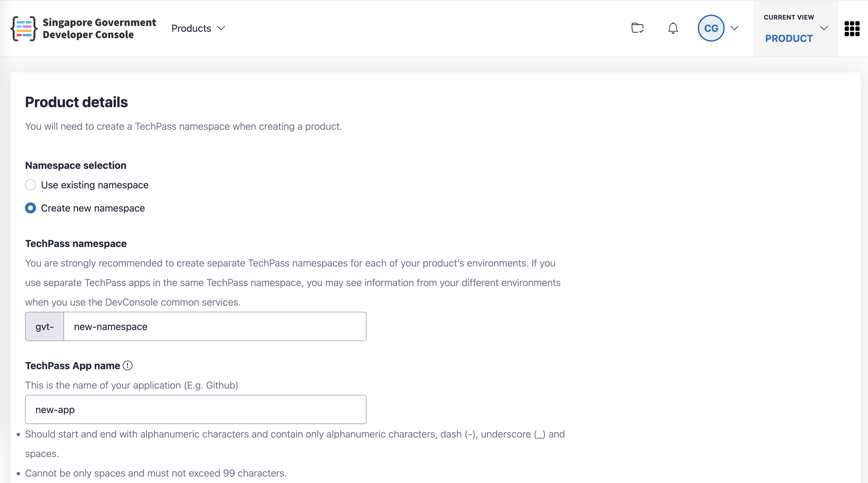Image resolution: width=868 pixels, height=483 pixels.
Task: Click the TechPass App name info icon
Action: tap(127, 365)
